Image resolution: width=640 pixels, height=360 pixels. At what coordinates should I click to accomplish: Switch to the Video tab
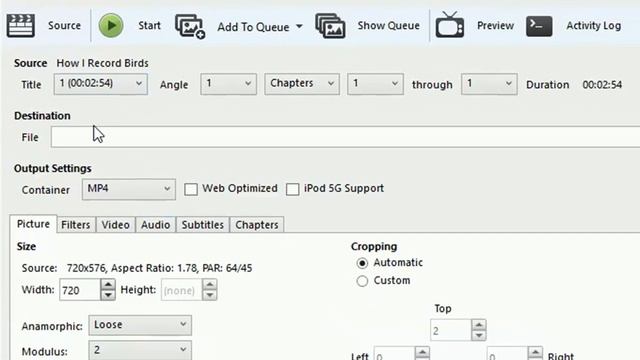pos(116,224)
